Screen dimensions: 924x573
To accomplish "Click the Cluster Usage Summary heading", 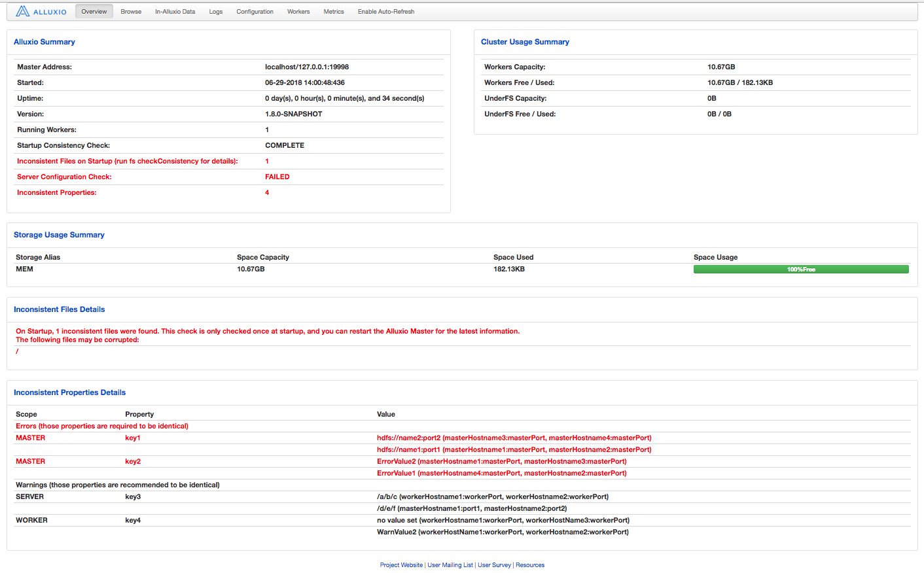I will coord(525,42).
